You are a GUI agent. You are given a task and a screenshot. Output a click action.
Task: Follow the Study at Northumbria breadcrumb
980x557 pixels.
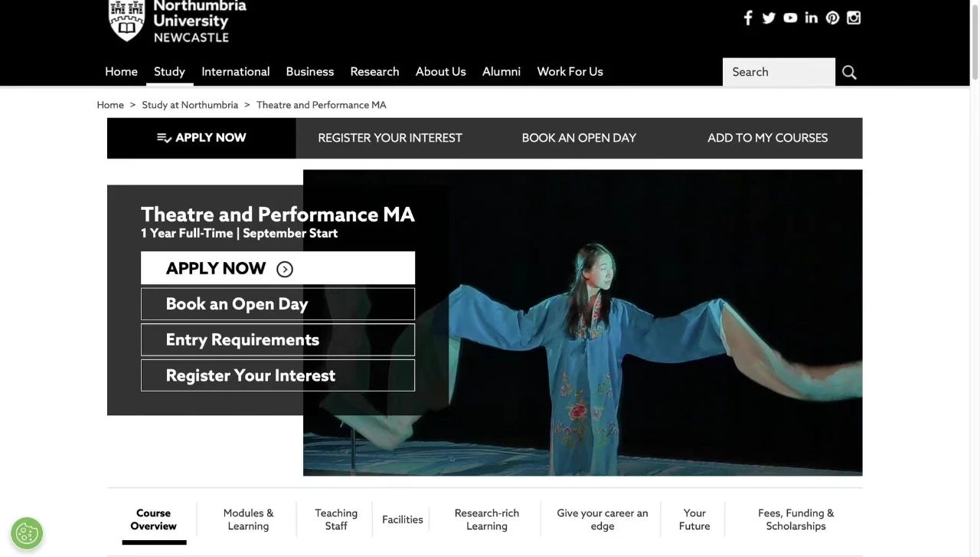pyautogui.click(x=190, y=105)
